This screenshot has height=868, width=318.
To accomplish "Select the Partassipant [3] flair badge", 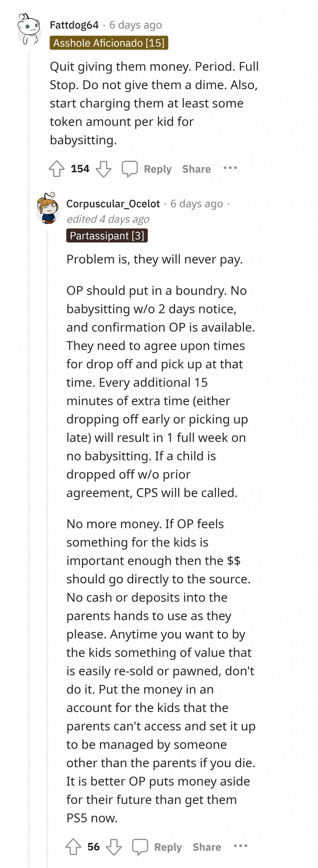I will pyautogui.click(x=107, y=236).
